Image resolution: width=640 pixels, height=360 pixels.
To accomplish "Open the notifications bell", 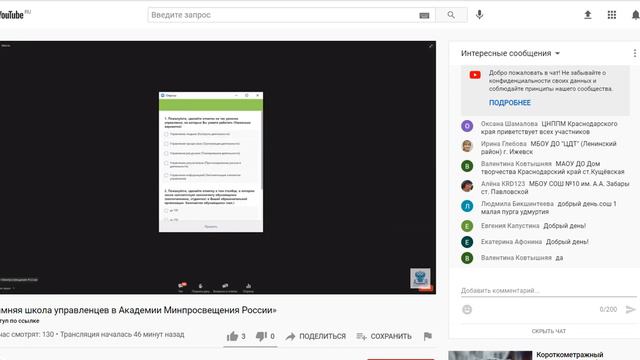I will (636, 15).
